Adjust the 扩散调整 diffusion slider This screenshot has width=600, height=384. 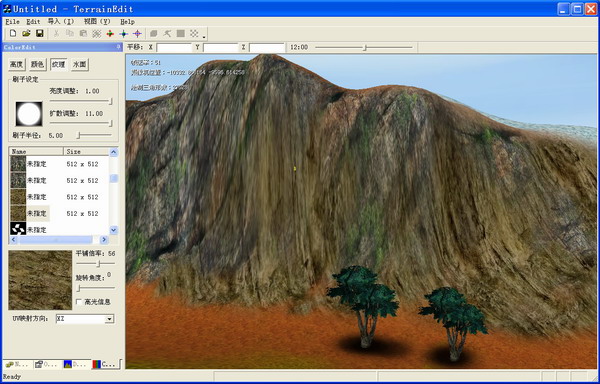coord(81,123)
